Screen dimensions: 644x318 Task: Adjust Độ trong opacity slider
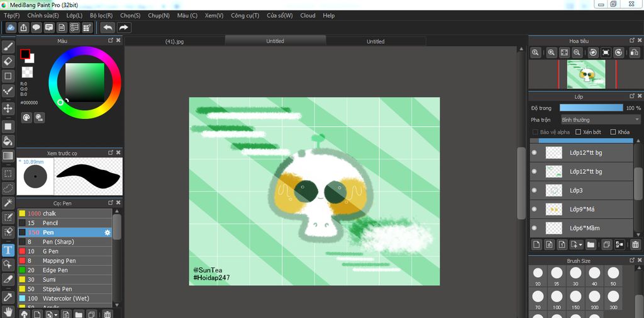591,108
